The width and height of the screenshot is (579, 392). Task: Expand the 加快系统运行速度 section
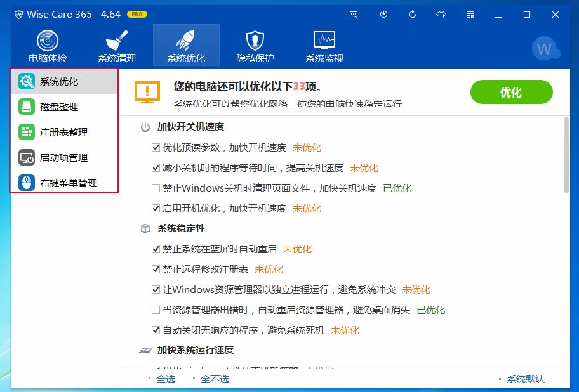(x=197, y=350)
